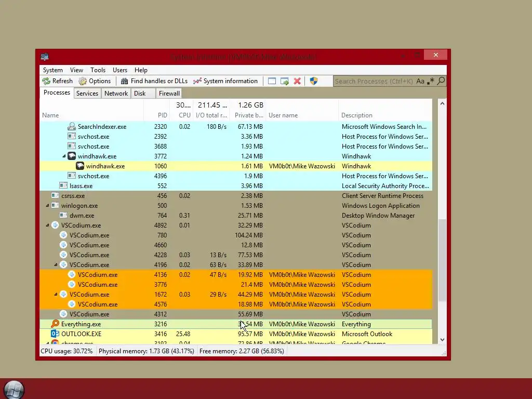Click svchost.exe PID 4396 icon
This screenshot has height=399, width=532.
tap(72, 176)
